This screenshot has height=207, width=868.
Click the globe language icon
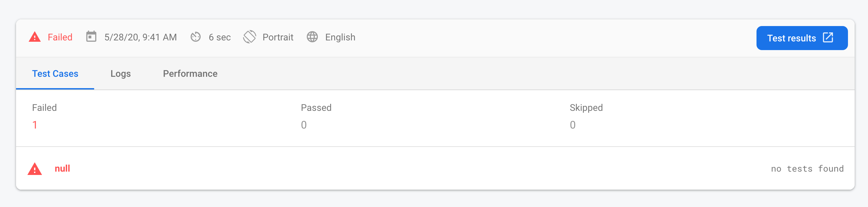[x=312, y=37]
